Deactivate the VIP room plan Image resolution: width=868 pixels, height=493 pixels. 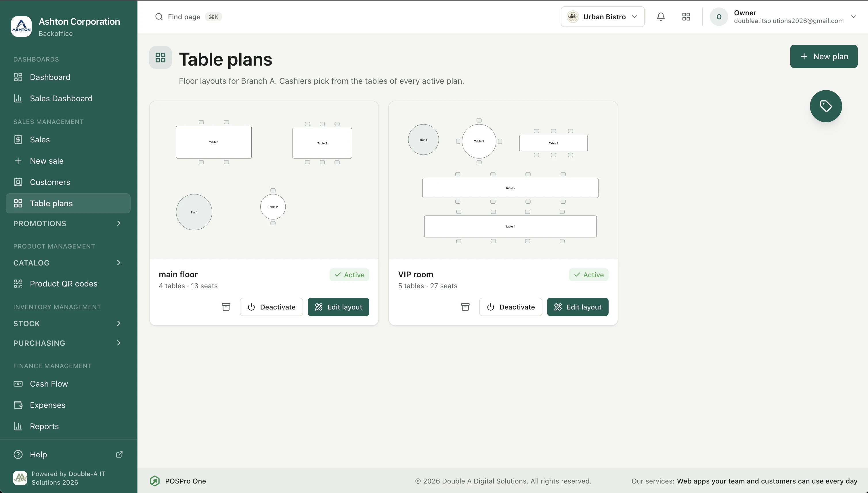click(511, 307)
